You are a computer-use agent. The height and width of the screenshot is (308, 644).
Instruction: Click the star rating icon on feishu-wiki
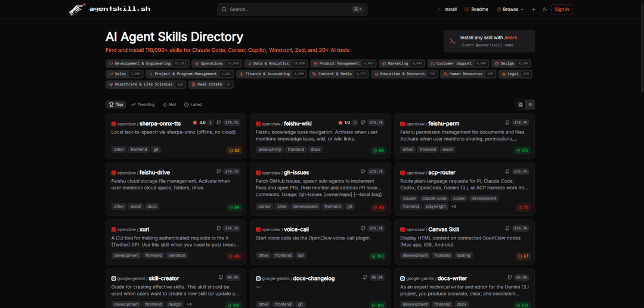point(340,122)
